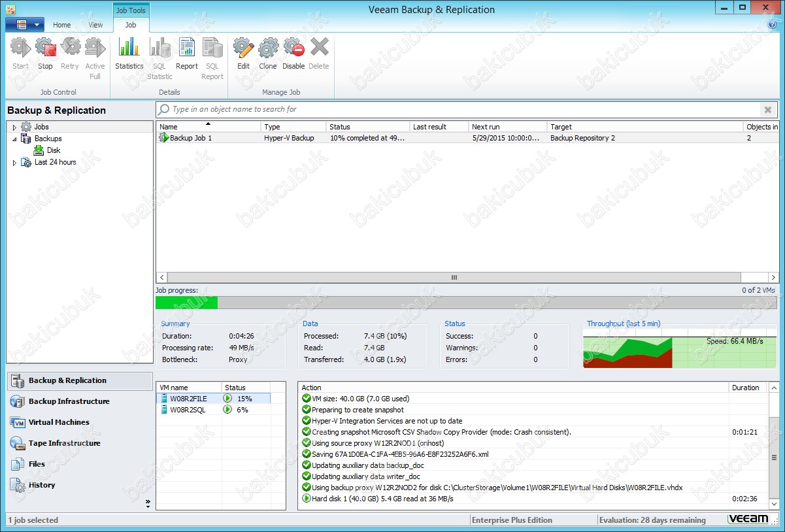Open the main application menu dropdown
This screenshot has height=532, width=785.
pyautogui.click(x=25, y=25)
